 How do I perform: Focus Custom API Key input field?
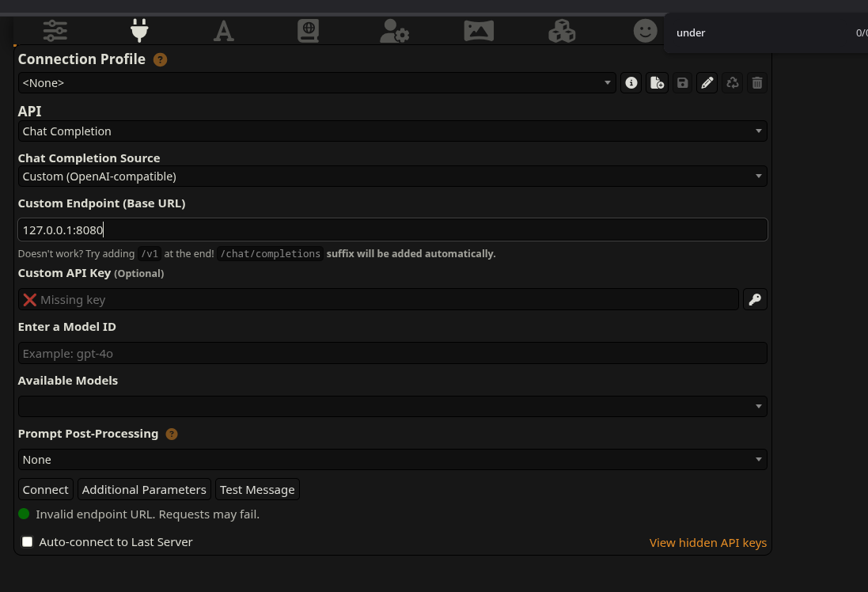coord(379,300)
